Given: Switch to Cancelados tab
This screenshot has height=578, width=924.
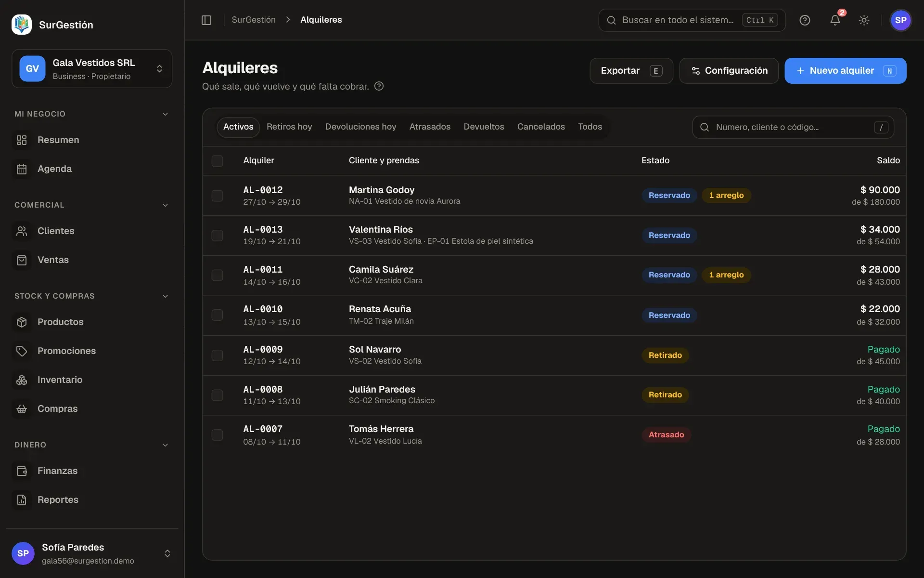Looking at the screenshot, I should (541, 127).
